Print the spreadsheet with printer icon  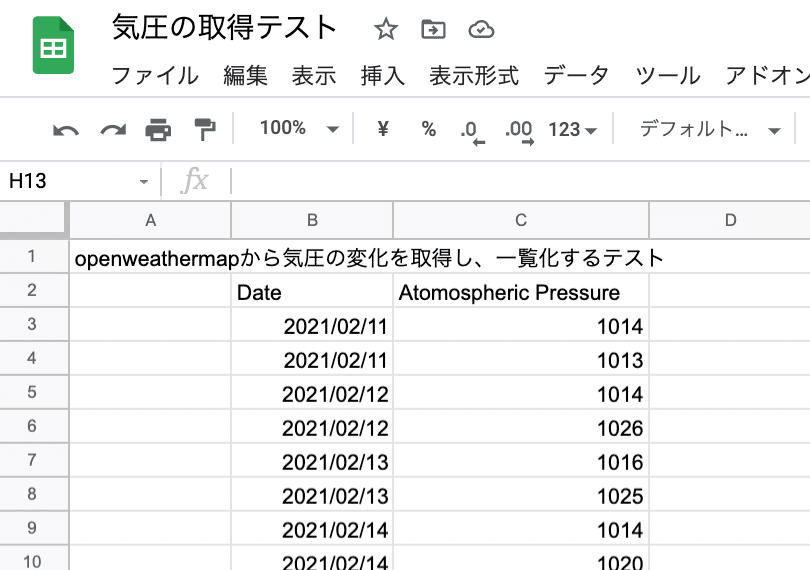coord(158,129)
